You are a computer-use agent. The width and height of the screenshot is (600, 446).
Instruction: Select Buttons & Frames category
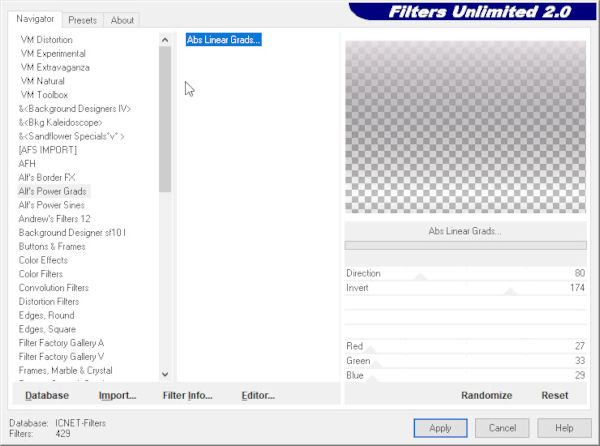coord(52,246)
